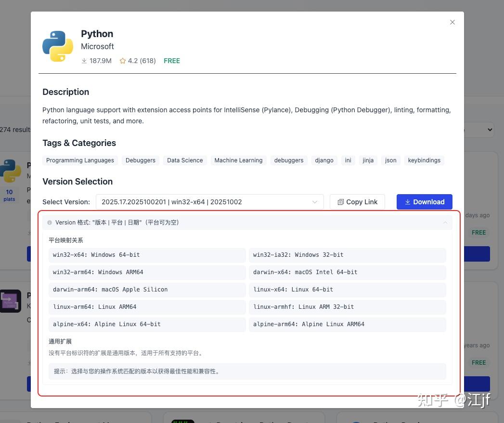Select the Data Science tag
Screen dimensions: 504x423
(x=185, y=160)
